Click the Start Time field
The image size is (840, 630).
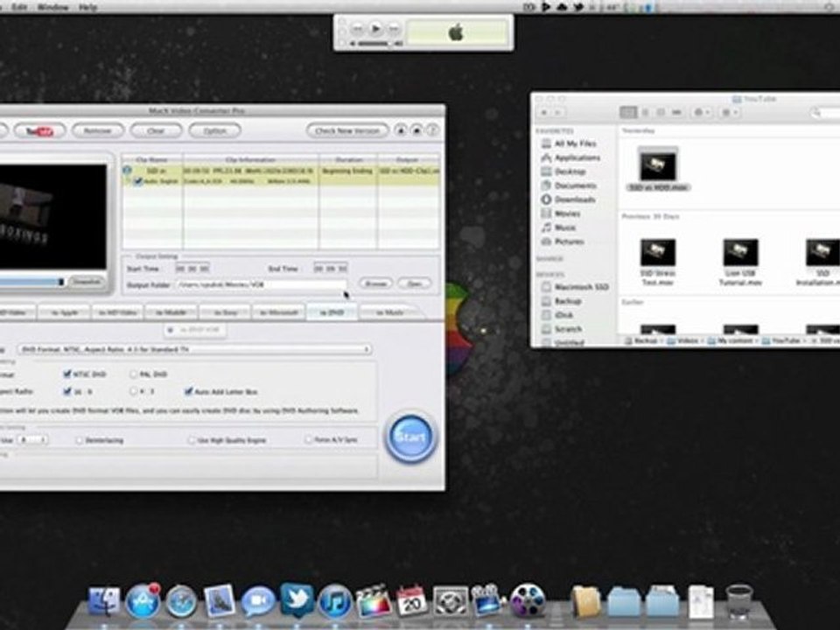point(192,269)
